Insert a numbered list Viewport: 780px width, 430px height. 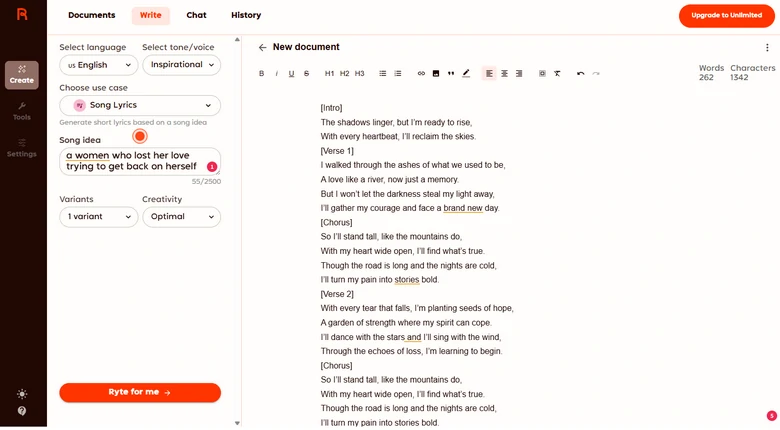point(397,74)
